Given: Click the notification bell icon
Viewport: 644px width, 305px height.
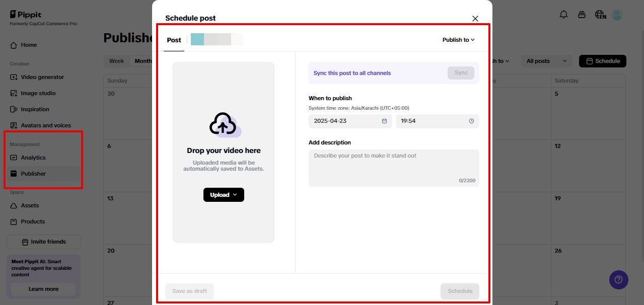Looking at the screenshot, I should (563, 15).
